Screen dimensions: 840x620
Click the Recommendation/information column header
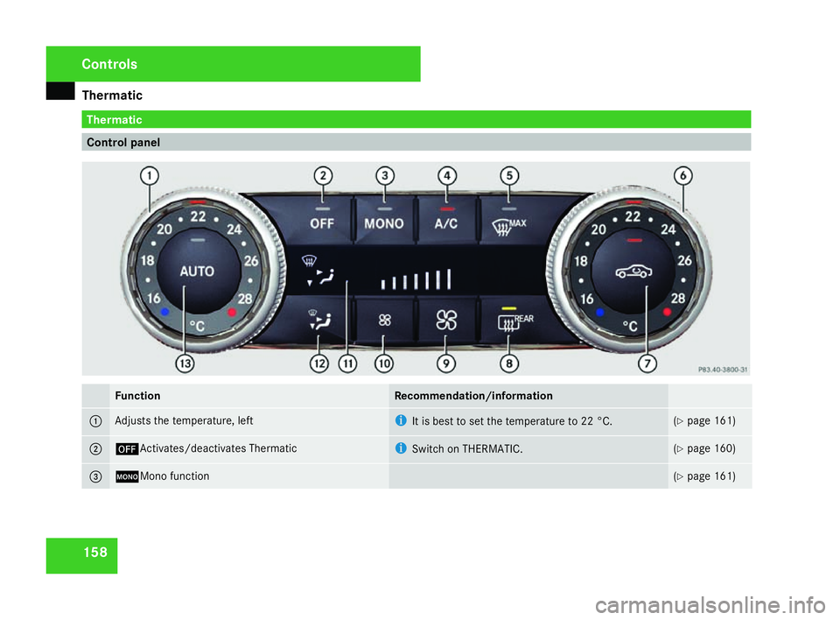(x=473, y=396)
